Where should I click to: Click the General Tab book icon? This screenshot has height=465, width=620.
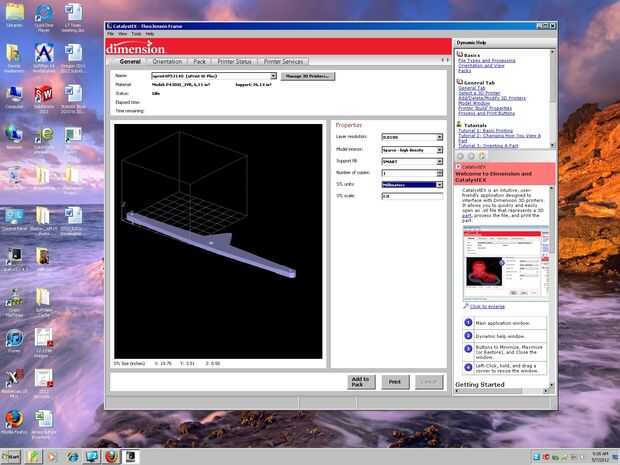(x=459, y=82)
